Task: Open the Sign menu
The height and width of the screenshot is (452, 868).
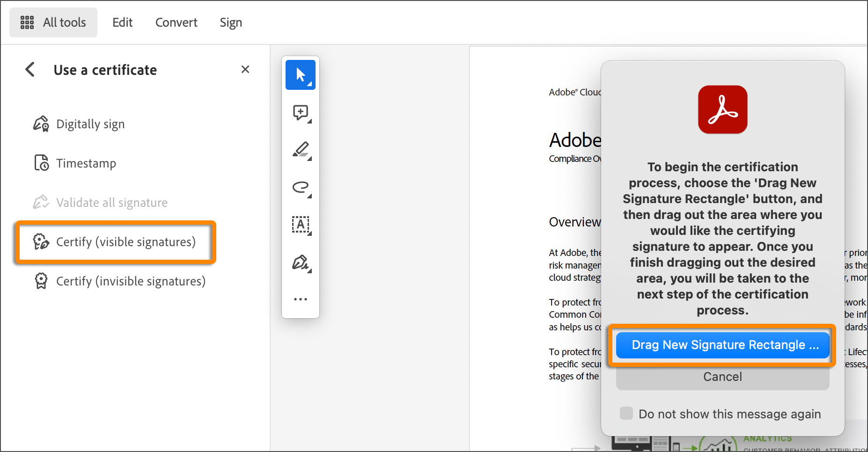Action: [x=231, y=22]
